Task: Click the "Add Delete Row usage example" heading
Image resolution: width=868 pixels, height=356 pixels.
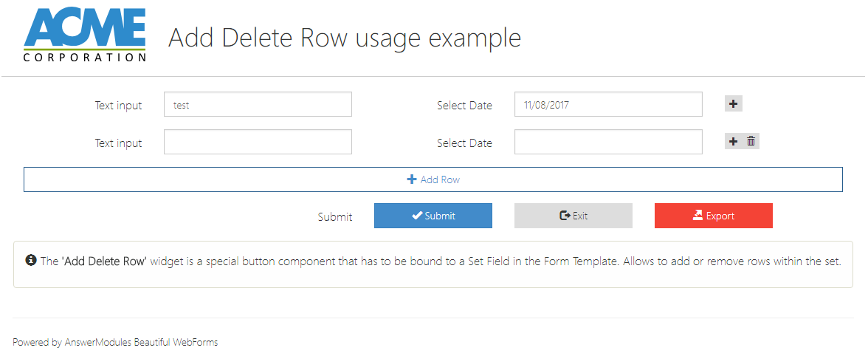Action: pyautogui.click(x=345, y=37)
